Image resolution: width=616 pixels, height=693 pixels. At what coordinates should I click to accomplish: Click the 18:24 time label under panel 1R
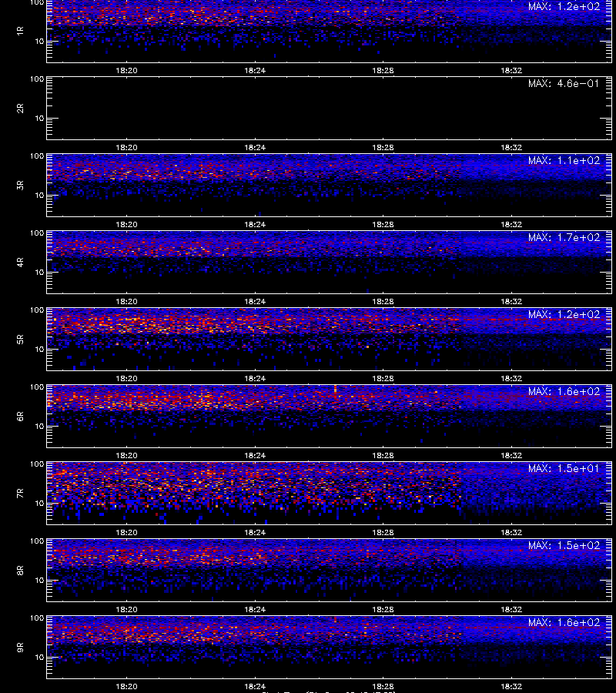coord(255,70)
